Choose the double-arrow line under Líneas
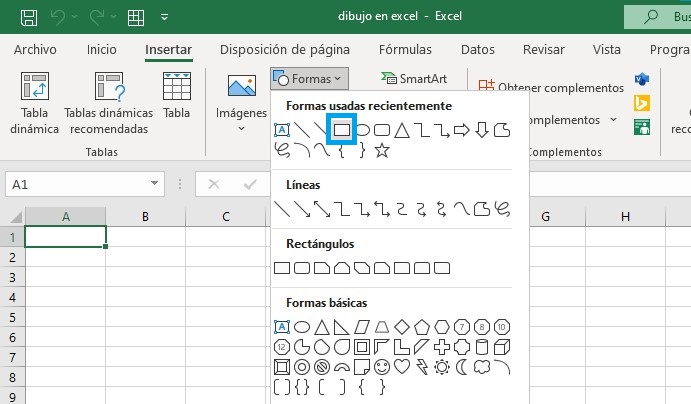This screenshot has width=691, height=404. tap(322, 209)
